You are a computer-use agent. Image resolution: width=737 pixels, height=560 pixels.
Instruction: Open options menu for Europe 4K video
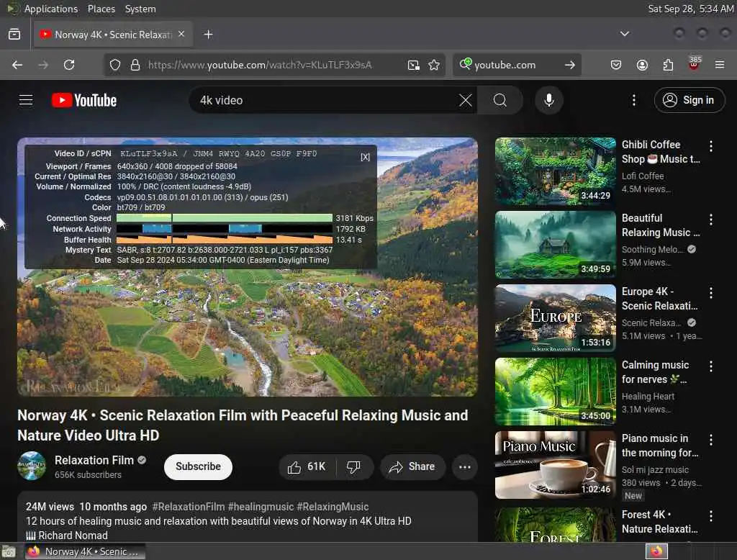710,293
